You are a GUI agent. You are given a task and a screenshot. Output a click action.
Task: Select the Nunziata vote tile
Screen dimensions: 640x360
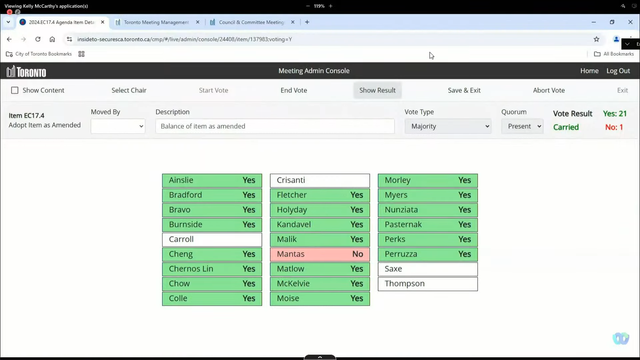tap(428, 210)
